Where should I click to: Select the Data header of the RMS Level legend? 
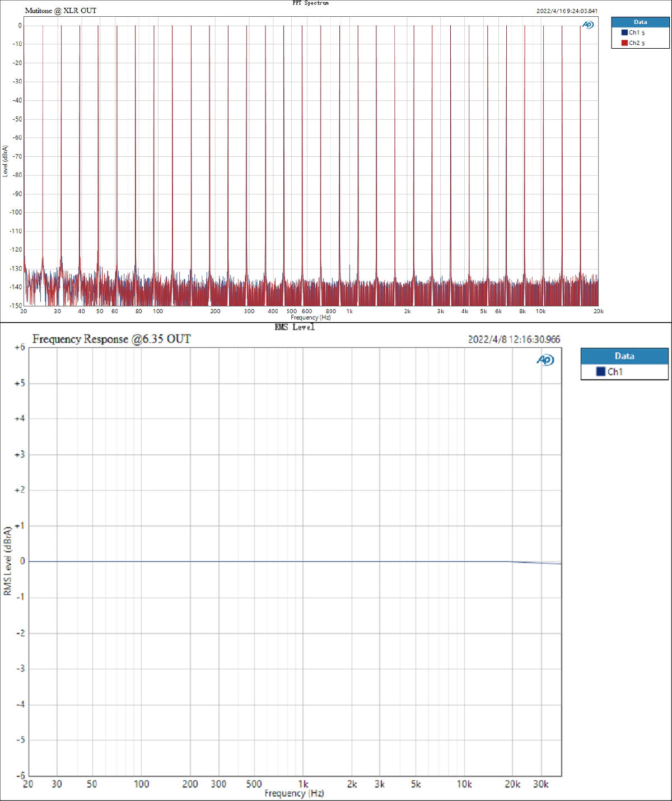pyautogui.click(x=624, y=356)
